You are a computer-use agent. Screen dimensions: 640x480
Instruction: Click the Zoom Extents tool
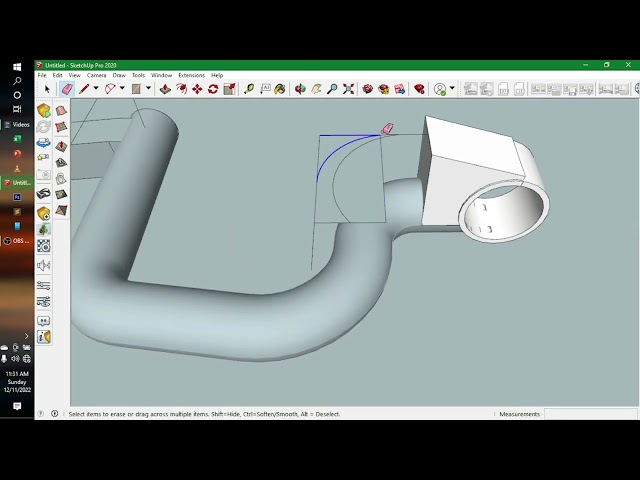[x=348, y=89]
